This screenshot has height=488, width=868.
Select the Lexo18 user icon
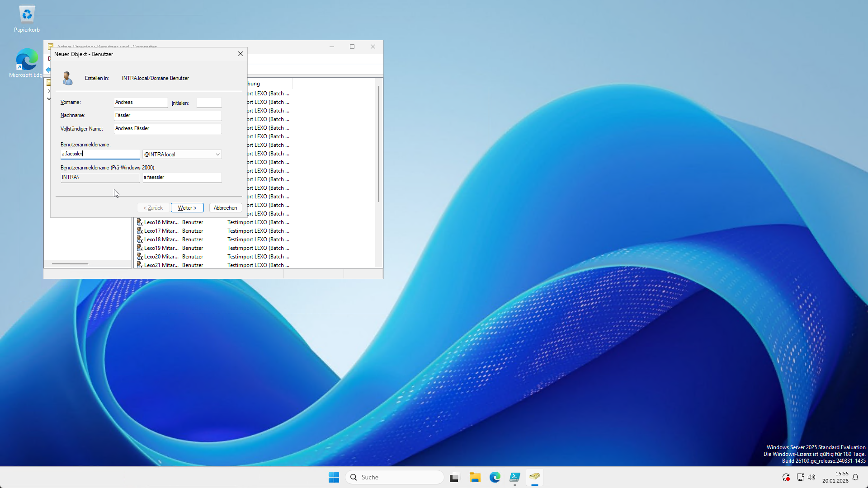point(140,239)
